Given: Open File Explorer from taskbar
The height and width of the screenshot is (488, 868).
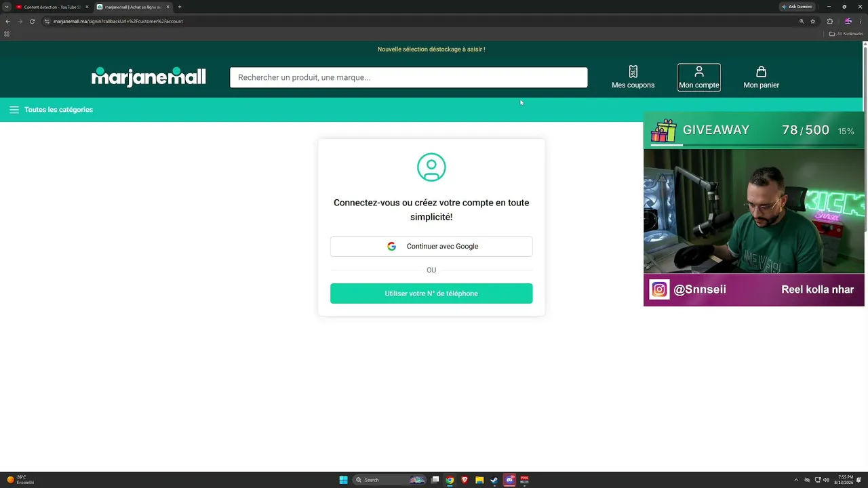Looking at the screenshot, I should (479, 480).
